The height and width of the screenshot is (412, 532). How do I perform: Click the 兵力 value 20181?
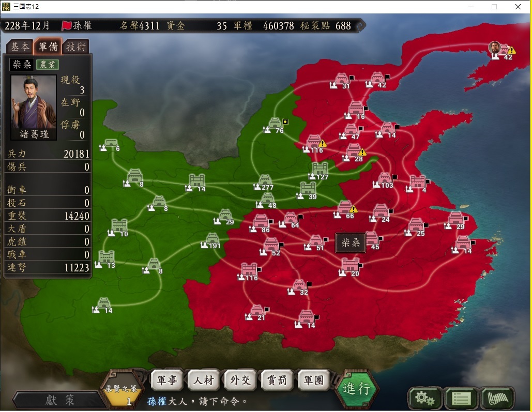(x=77, y=154)
